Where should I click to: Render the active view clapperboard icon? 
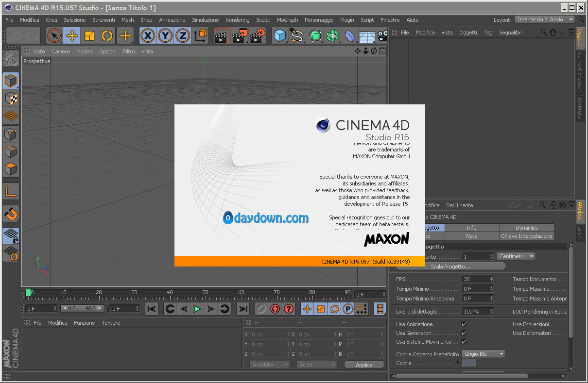coord(222,35)
